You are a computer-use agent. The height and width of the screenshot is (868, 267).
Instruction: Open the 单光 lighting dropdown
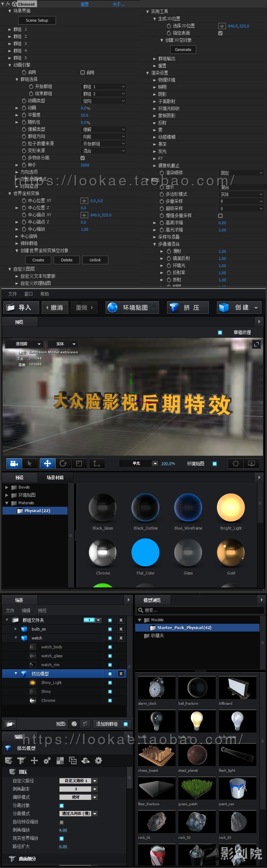[139, 464]
